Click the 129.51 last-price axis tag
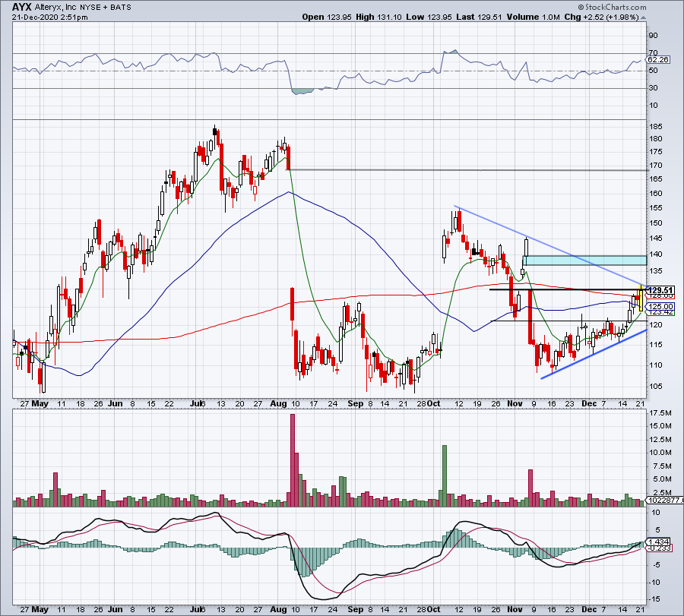The width and height of the screenshot is (684, 616). (661, 290)
